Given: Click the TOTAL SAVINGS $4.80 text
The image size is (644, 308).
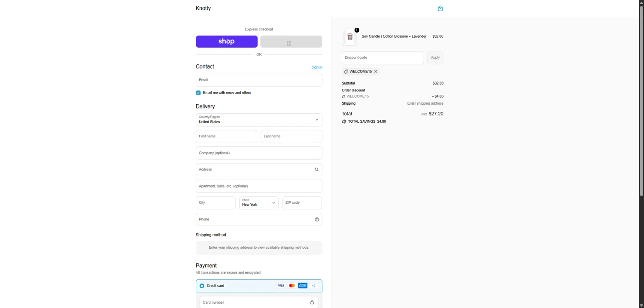Looking at the screenshot, I should [x=367, y=121].
